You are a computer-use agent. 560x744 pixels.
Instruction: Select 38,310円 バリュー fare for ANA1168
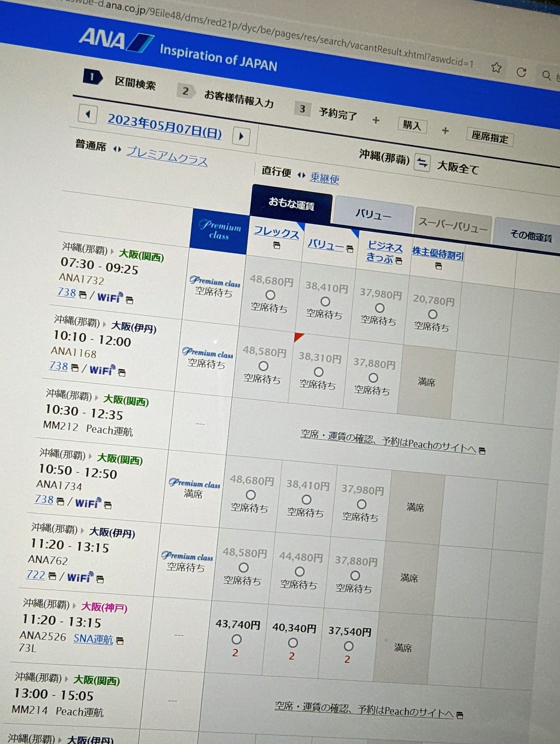coord(318,372)
